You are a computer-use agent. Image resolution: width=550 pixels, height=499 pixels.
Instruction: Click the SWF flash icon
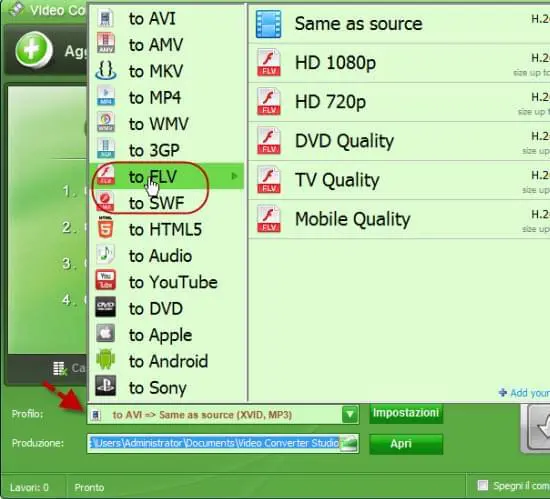[106, 202]
